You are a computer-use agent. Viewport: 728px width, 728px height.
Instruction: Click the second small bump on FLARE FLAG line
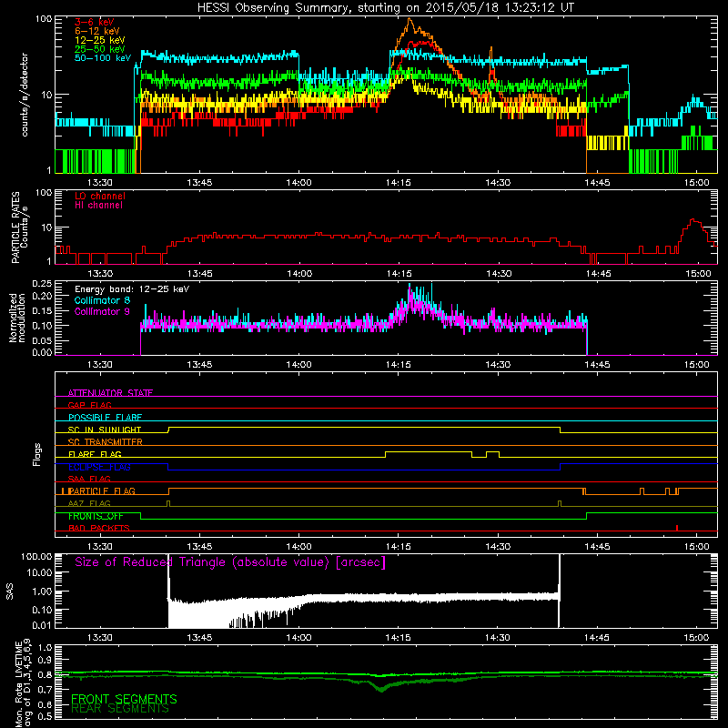click(492, 453)
